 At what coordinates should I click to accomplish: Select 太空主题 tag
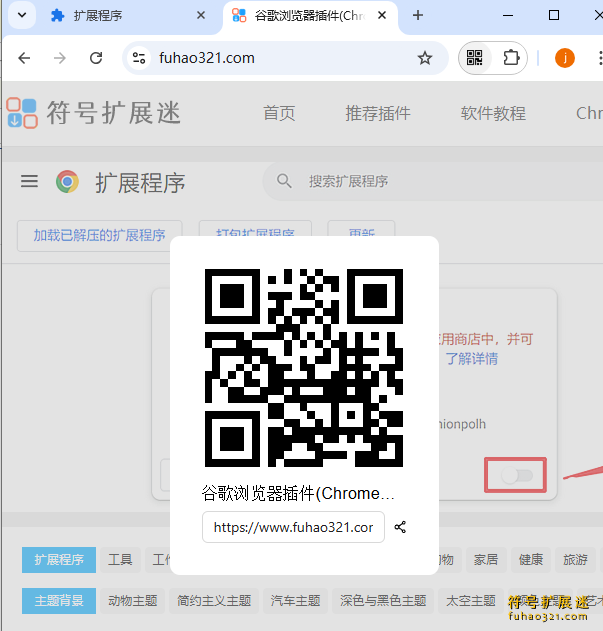point(471,601)
